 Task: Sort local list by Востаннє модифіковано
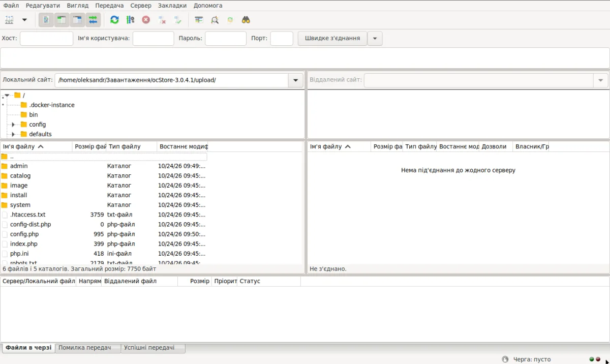click(x=182, y=146)
